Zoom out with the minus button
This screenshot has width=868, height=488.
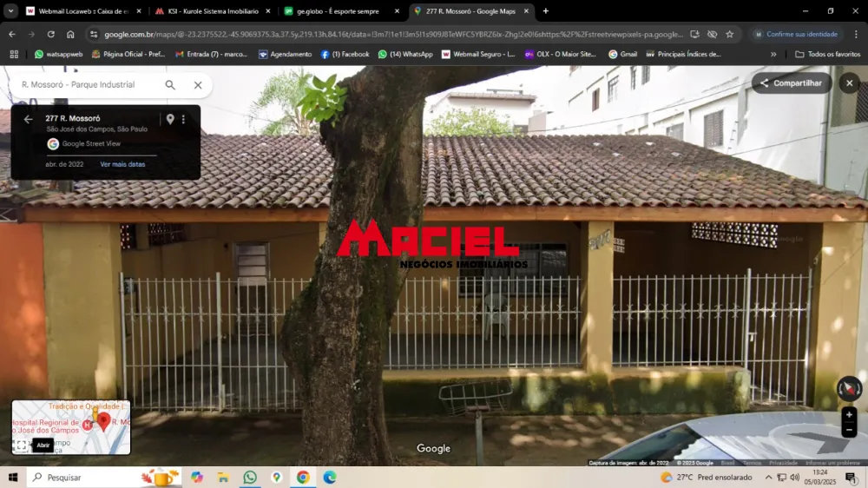click(x=850, y=430)
